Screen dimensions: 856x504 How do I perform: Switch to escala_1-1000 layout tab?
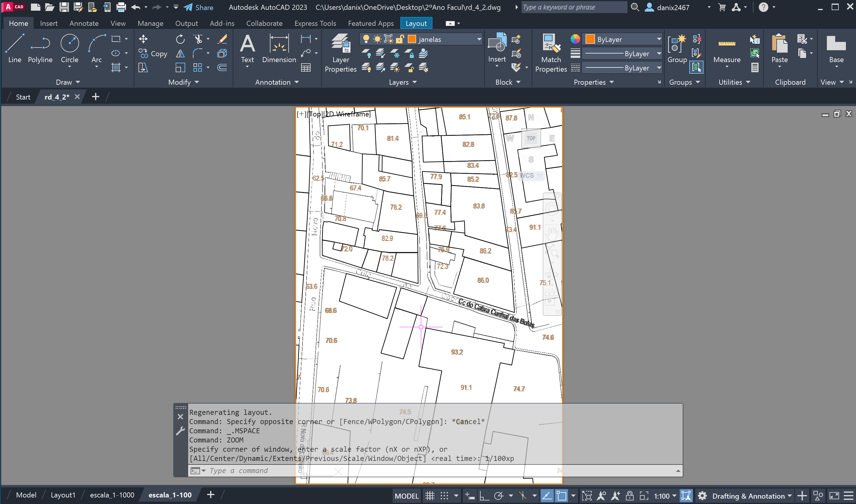tap(112, 495)
